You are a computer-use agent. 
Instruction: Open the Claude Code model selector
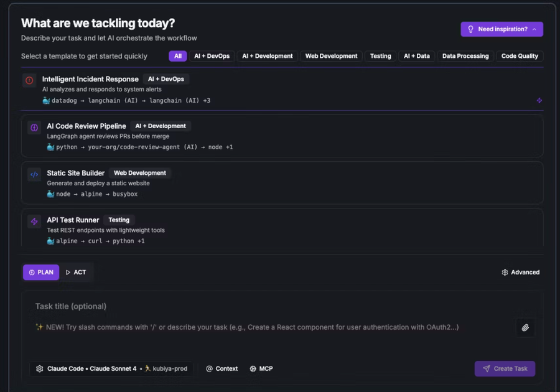tap(111, 369)
